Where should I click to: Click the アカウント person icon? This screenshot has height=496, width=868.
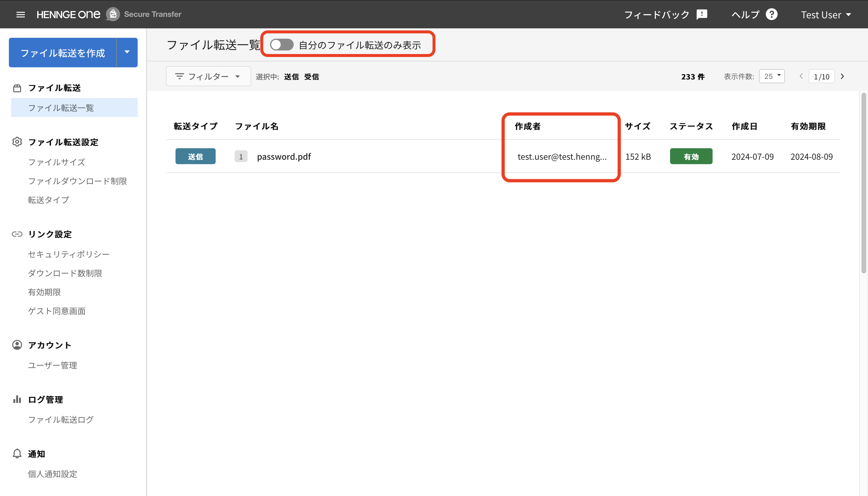17,345
